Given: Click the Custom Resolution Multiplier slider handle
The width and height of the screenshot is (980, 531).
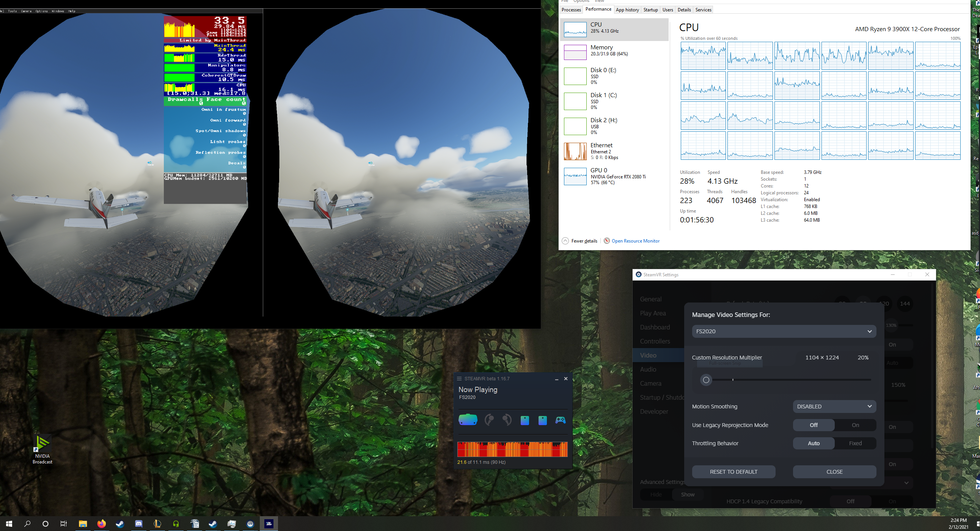Looking at the screenshot, I should (x=706, y=380).
